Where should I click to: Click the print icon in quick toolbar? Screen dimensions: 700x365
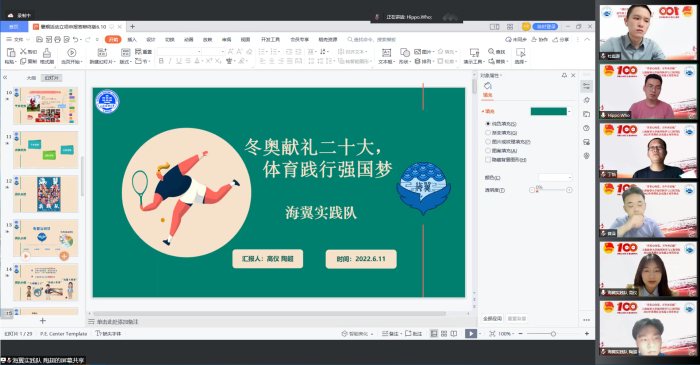58,39
